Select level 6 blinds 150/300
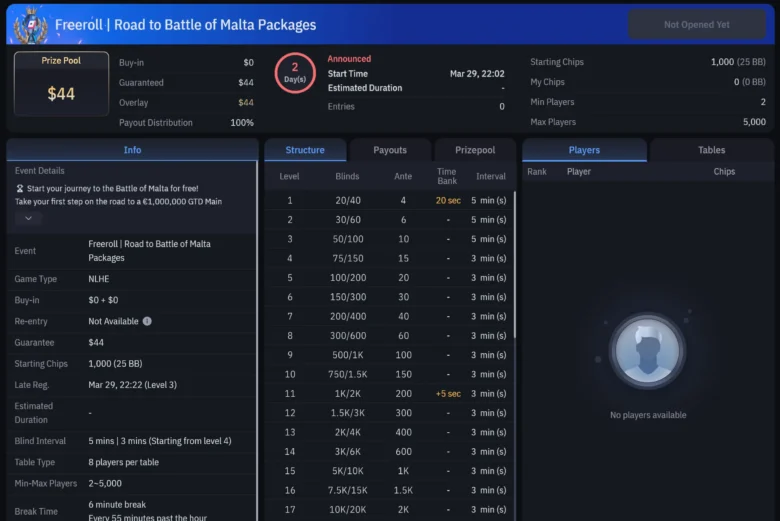Image resolution: width=780 pixels, height=521 pixels. [348, 297]
